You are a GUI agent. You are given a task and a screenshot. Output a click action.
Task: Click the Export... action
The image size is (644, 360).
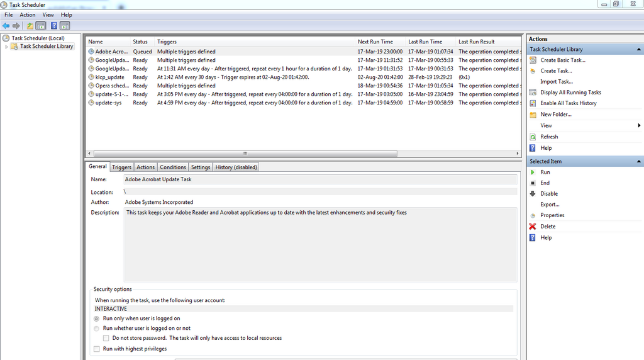coord(550,205)
